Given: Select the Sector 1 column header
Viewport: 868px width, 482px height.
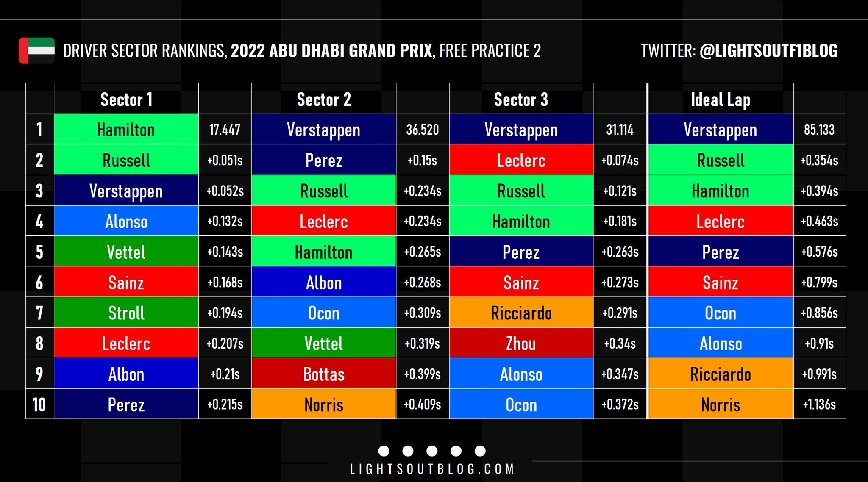Looking at the screenshot, I should tap(126, 99).
